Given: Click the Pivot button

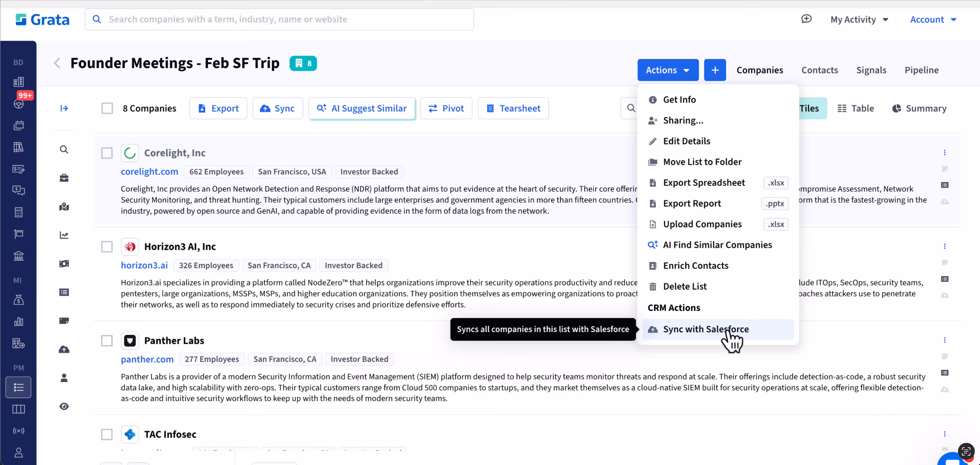Looking at the screenshot, I should point(446,108).
